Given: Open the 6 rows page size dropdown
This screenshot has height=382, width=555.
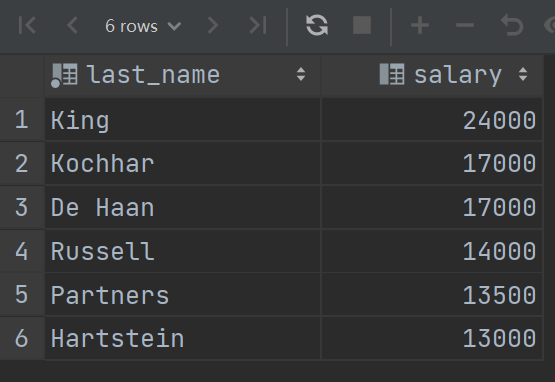Looking at the screenshot, I should point(143,26).
